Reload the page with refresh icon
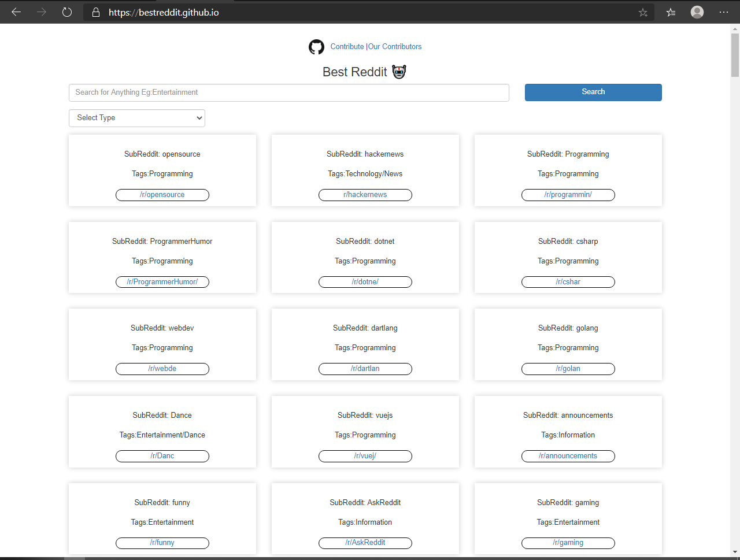This screenshot has height=560, width=740. (67, 12)
